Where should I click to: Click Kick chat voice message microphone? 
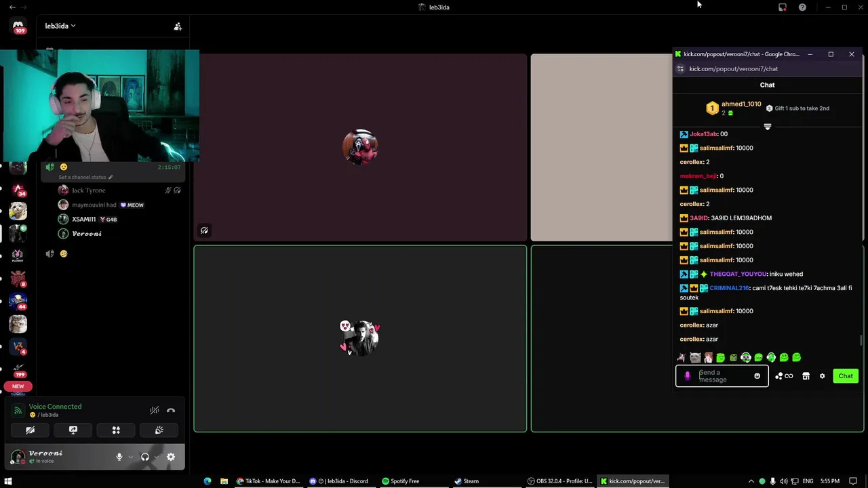tap(687, 376)
